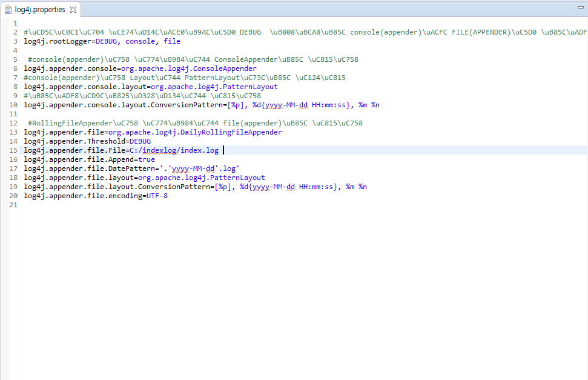Click 'log4j.appender.file.Append' key
The width and height of the screenshot is (588, 380).
tap(79, 159)
